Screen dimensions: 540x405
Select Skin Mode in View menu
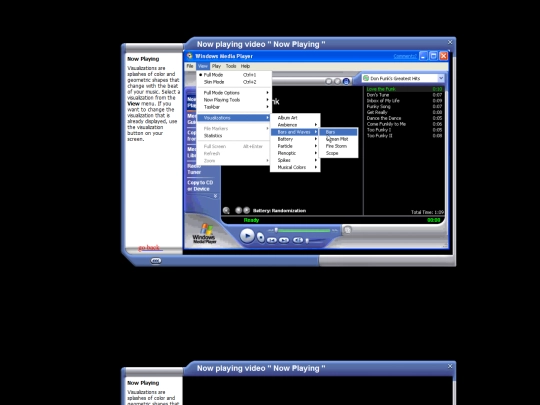[234, 82]
